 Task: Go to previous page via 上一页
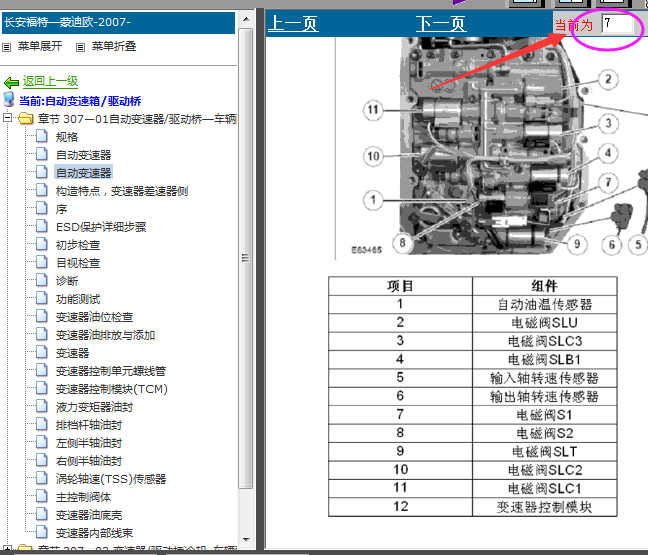tap(293, 24)
